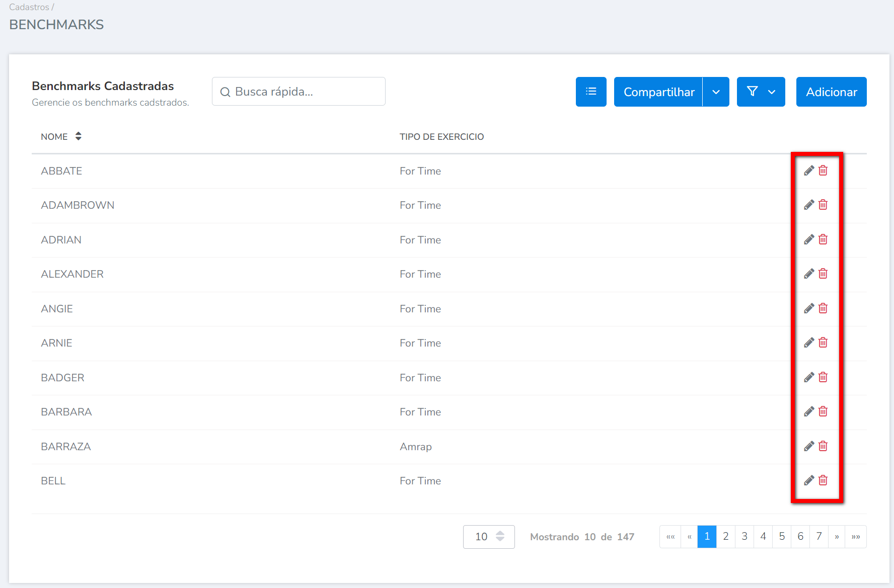Open the Cadastros breadcrumb link
Screen dimensions: 894x588
point(29,7)
